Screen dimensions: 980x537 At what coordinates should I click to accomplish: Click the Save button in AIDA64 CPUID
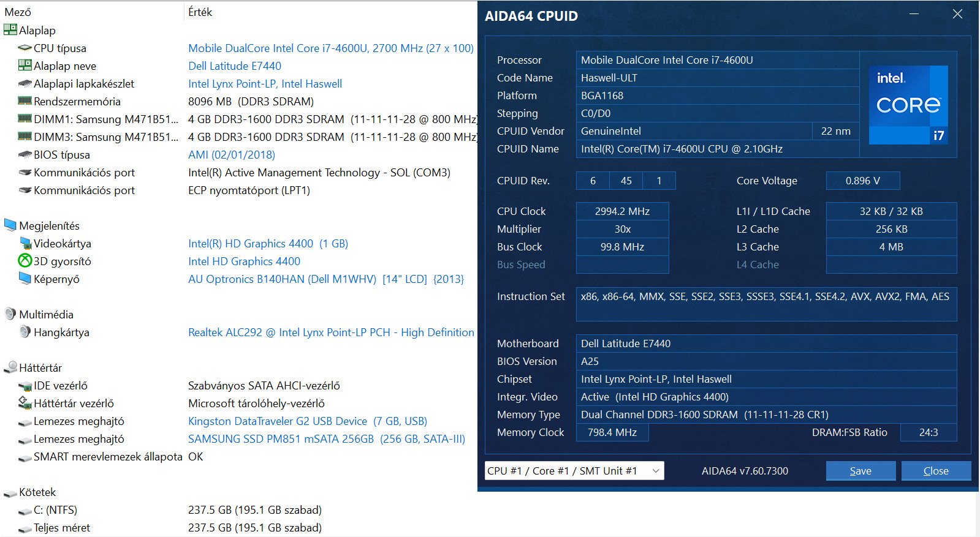click(860, 470)
